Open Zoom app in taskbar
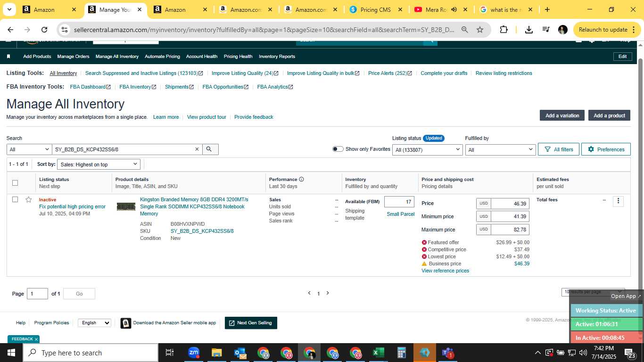The width and height of the screenshot is (644, 362). [x=194, y=353]
